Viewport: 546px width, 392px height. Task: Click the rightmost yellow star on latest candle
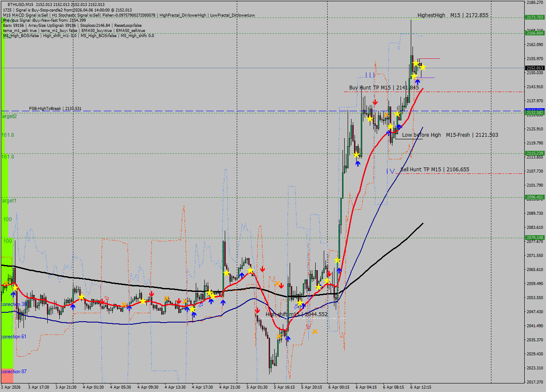point(423,67)
